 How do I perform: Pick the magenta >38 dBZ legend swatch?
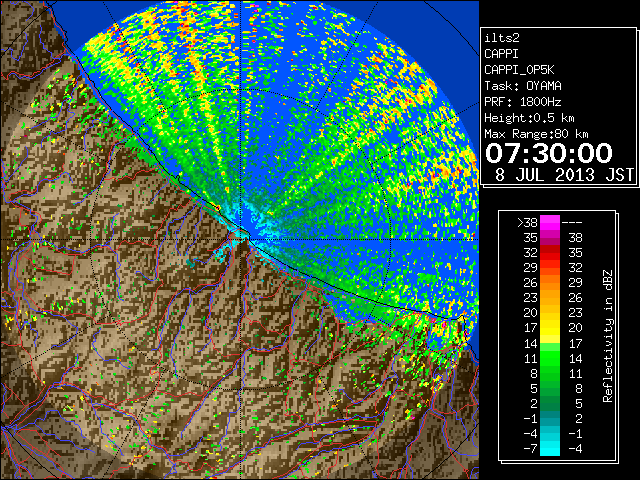550,223
